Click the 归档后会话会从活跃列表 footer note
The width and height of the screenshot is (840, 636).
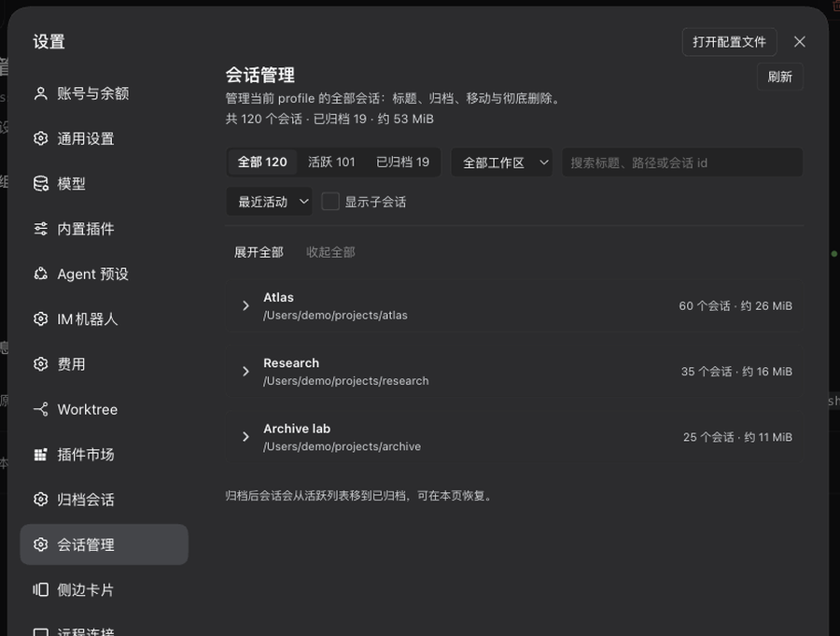[358, 496]
